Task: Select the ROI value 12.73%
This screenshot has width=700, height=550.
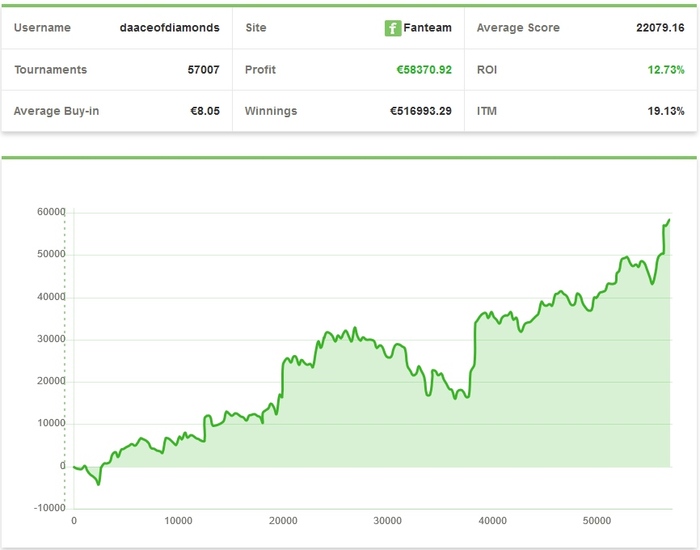Action: (x=666, y=70)
